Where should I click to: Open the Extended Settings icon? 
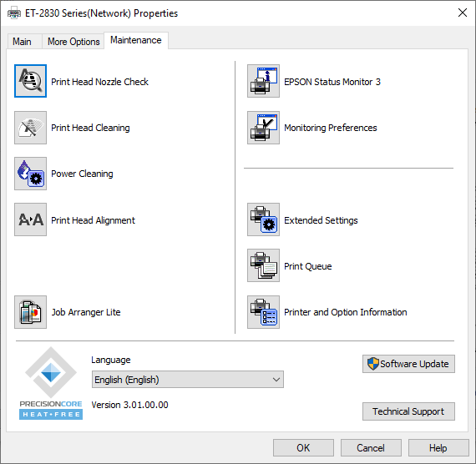coord(263,219)
